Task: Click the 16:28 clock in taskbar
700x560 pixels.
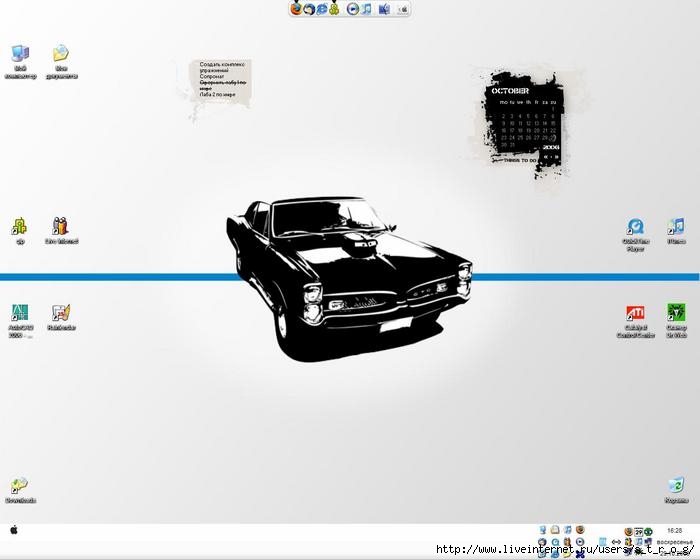Action: [675, 531]
